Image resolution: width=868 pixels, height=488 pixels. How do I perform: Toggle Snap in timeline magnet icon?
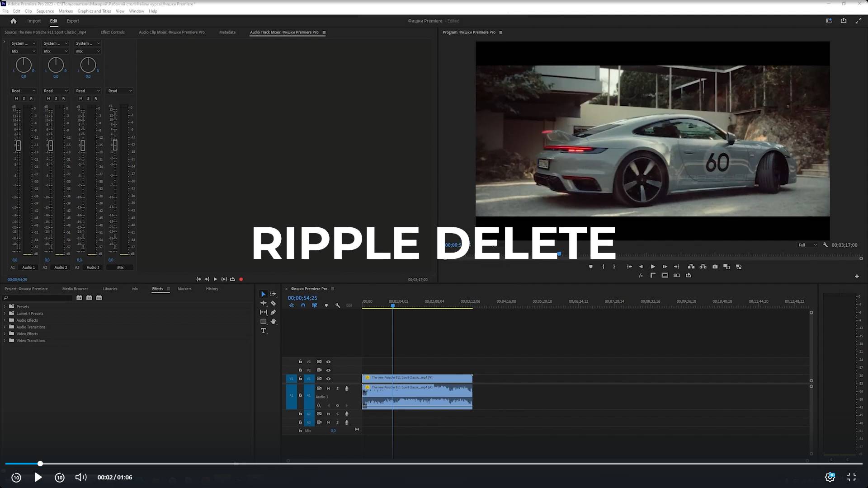click(303, 305)
